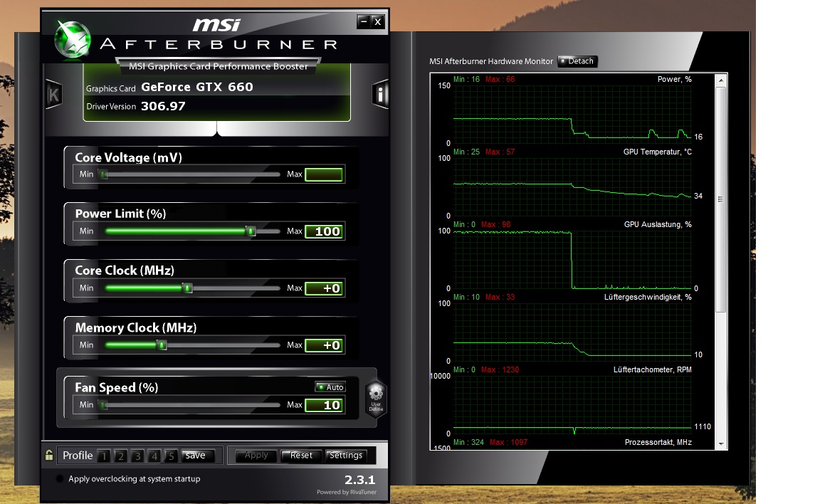Viewport: 820px width, 504px height.
Task: Select profile slot 3
Action: click(x=137, y=456)
